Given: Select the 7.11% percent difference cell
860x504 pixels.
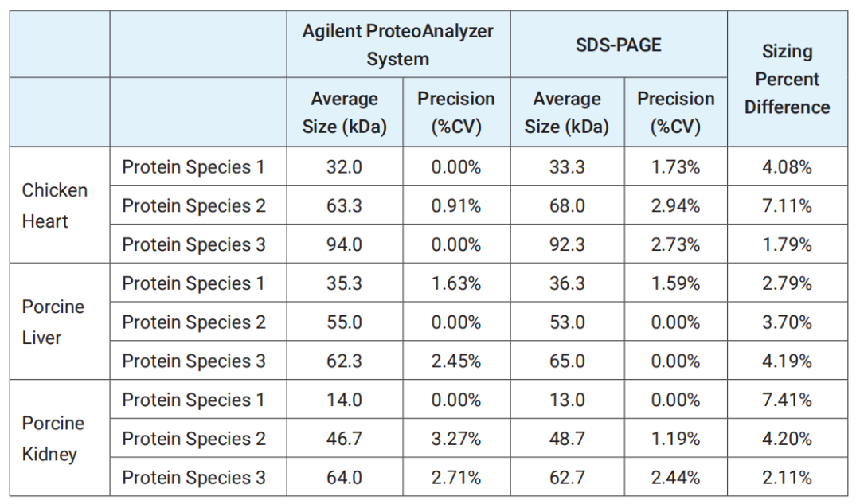Looking at the screenshot, I should [787, 205].
